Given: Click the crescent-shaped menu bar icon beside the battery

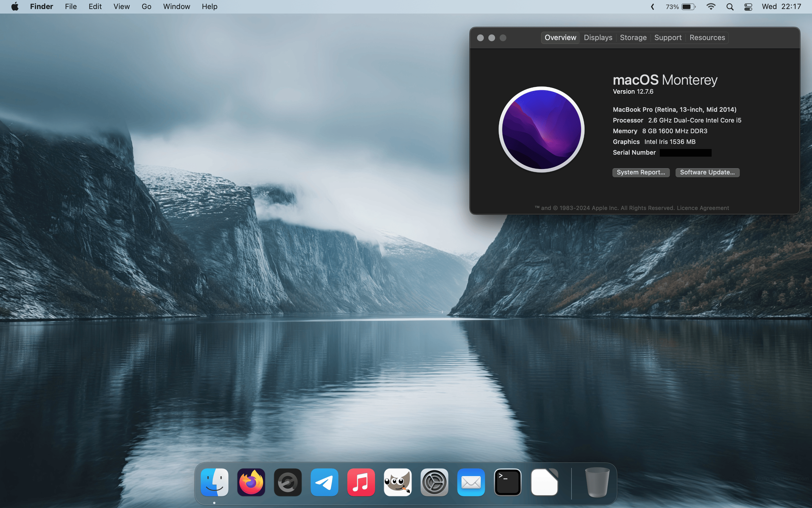Looking at the screenshot, I should pyautogui.click(x=653, y=7).
